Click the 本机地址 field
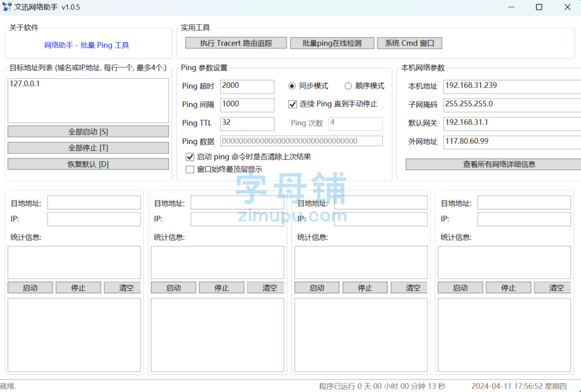The width and height of the screenshot is (581, 392). 512,86
